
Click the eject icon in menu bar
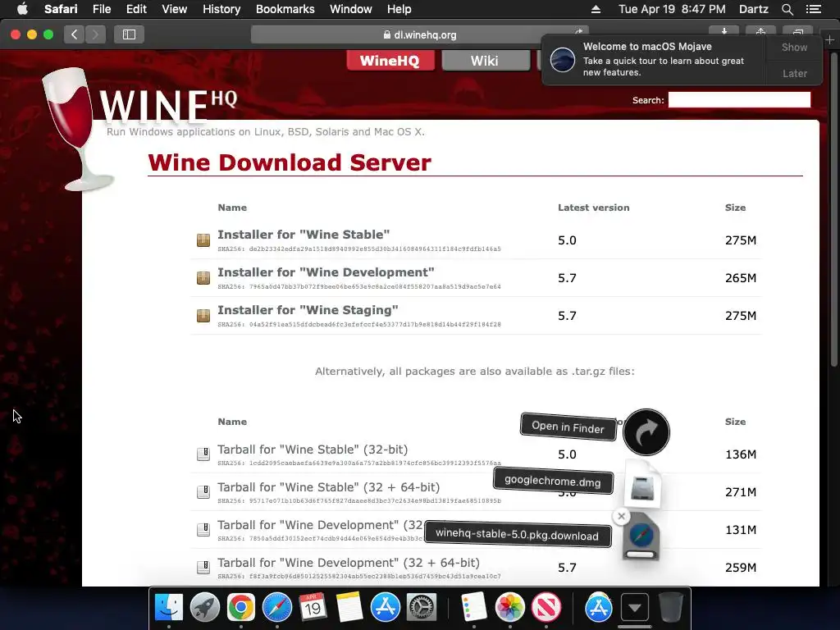coord(596,9)
